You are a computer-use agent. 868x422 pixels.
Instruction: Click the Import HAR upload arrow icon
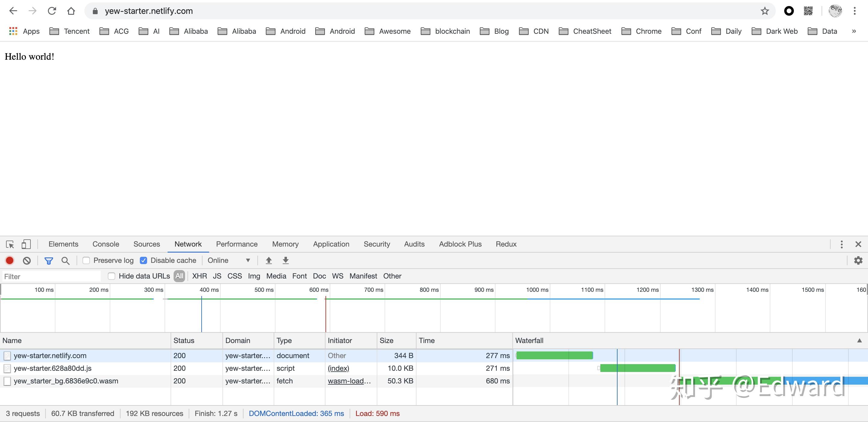(269, 260)
